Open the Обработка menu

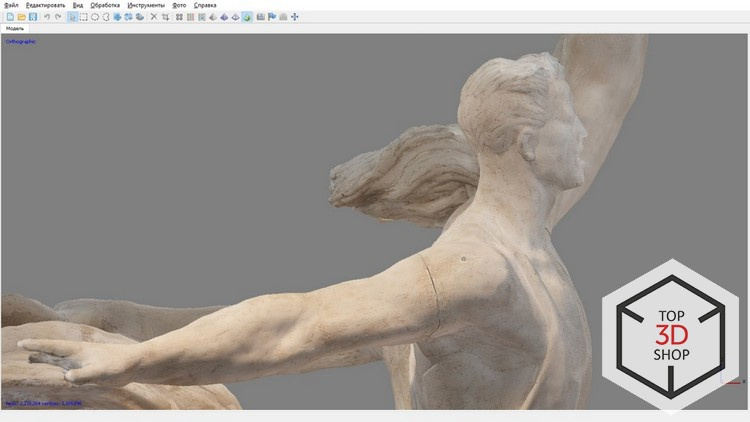tap(105, 5)
